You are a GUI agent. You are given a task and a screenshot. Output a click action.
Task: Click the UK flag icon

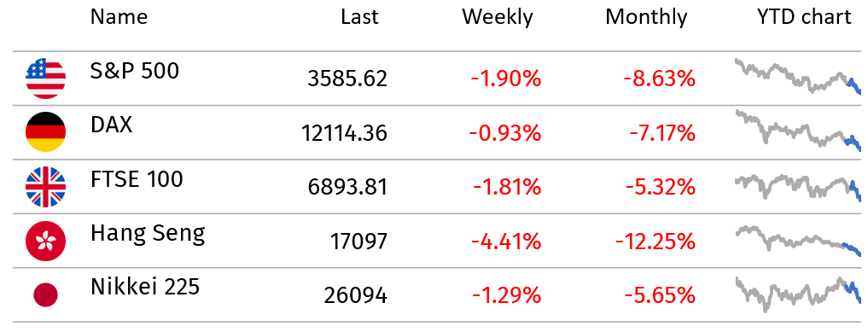pyautogui.click(x=45, y=187)
